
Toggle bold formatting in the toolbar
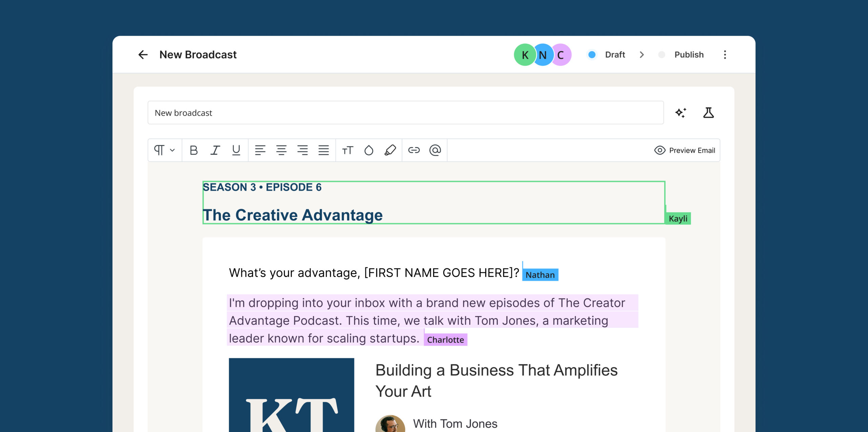tap(194, 150)
